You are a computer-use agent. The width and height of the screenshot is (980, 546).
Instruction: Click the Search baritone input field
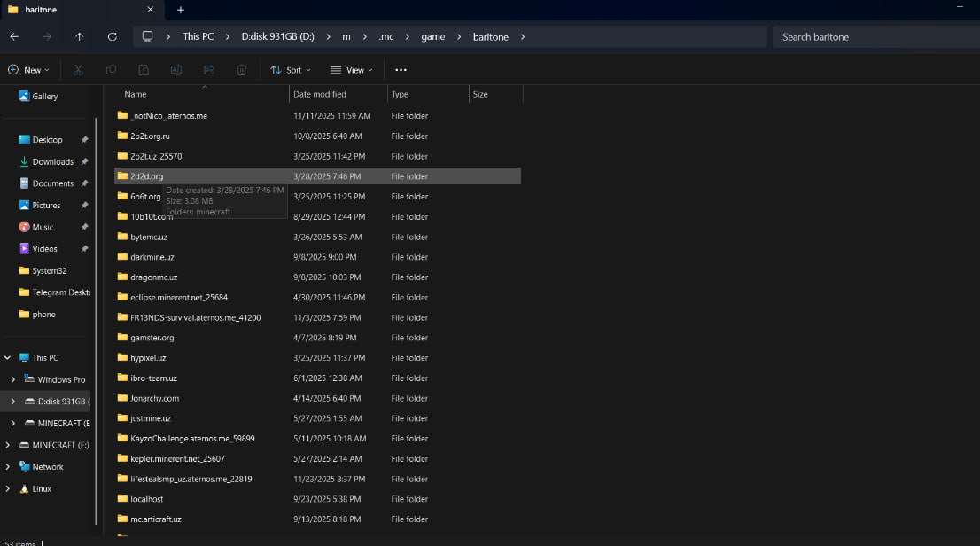click(x=873, y=37)
